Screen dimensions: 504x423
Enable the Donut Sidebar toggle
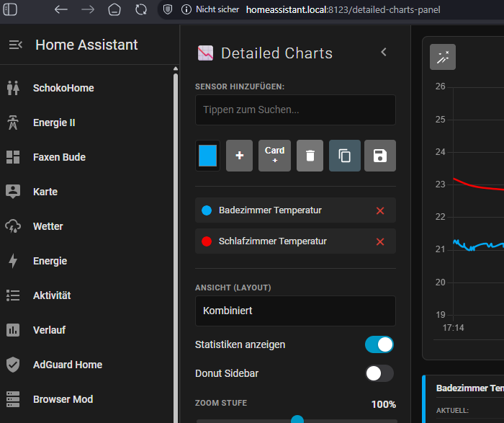pyautogui.click(x=379, y=373)
